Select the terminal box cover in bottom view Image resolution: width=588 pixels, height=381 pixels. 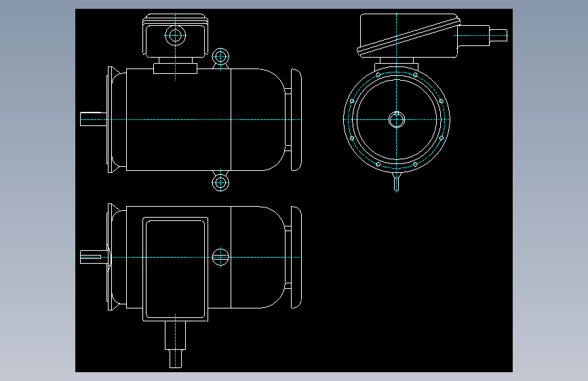pos(175,269)
